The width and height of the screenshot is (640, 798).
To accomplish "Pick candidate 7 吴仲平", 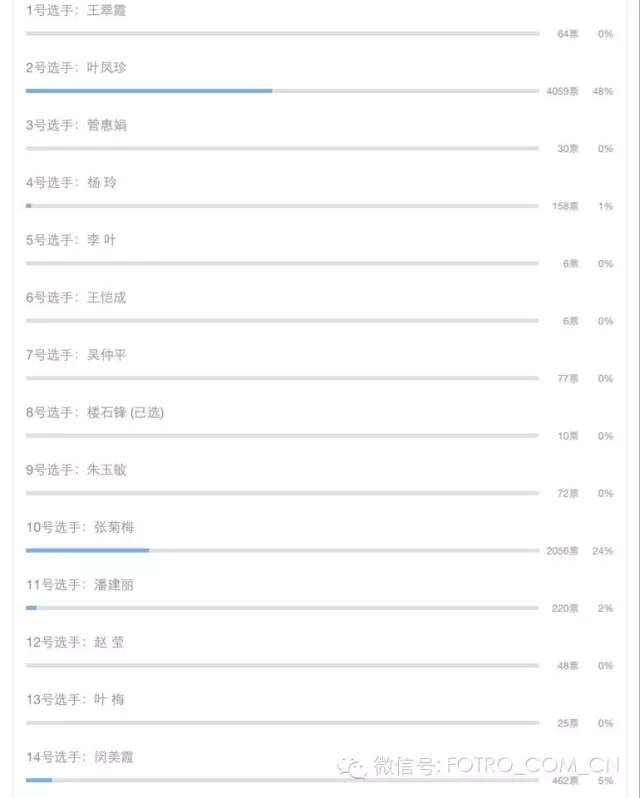I will coord(76,355).
